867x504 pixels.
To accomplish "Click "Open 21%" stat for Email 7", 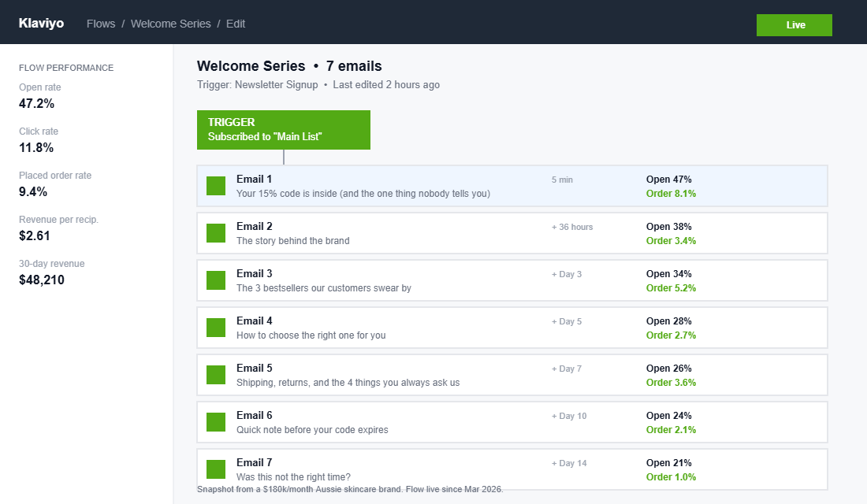I will tap(669, 462).
